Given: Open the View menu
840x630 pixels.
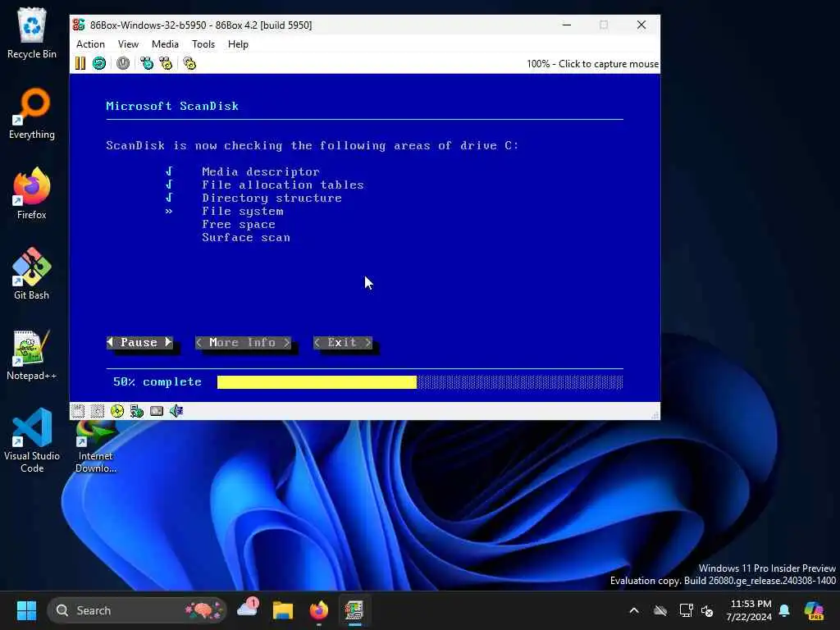Looking at the screenshot, I should pos(128,44).
